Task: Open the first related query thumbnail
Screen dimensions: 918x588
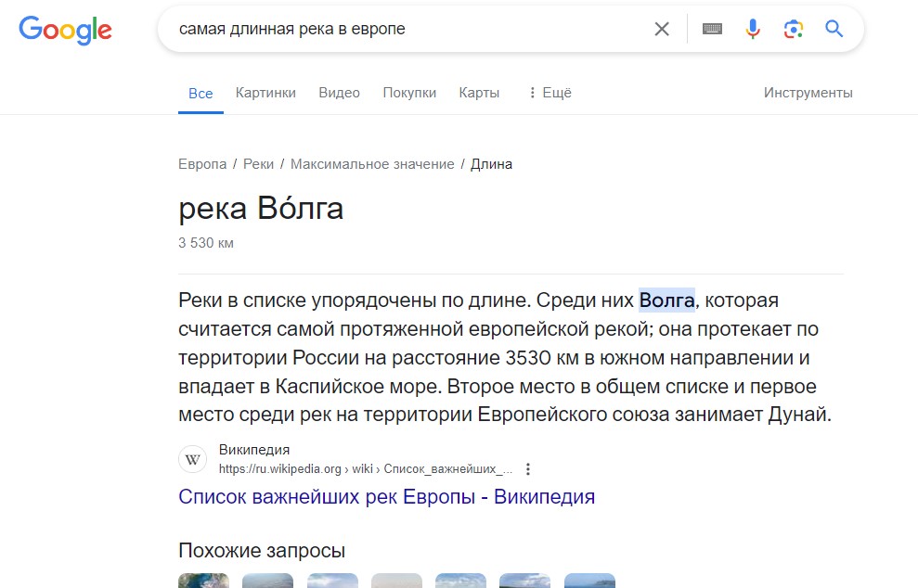Action: coord(203,581)
